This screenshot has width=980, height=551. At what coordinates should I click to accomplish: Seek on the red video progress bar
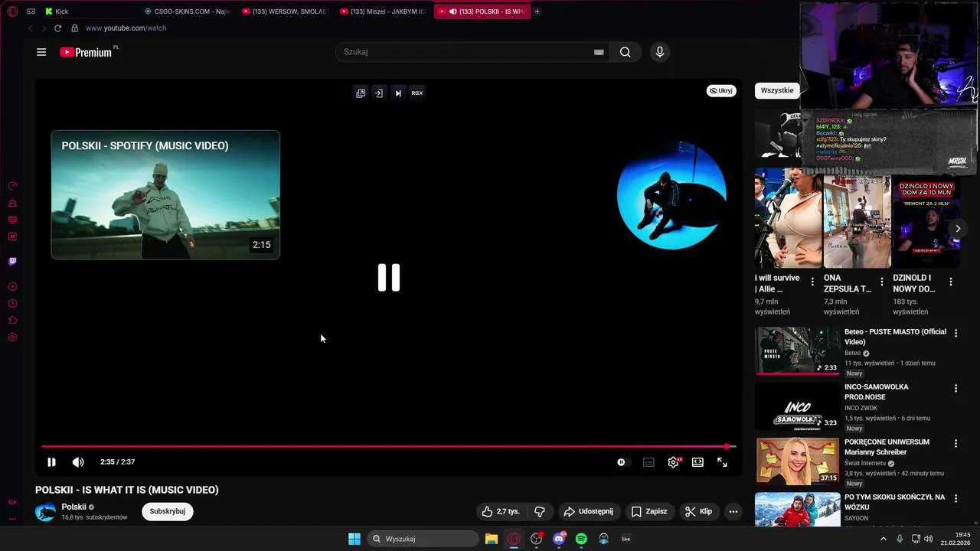389,446
